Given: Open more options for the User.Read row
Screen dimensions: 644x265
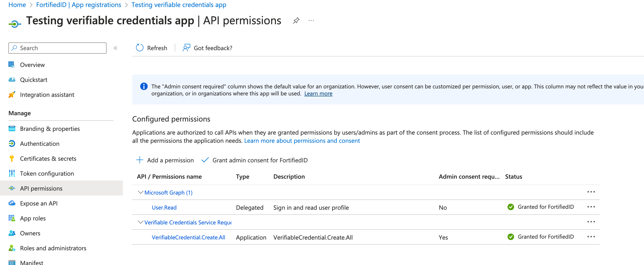Looking at the screenshot, I should (x=591, y=207).
